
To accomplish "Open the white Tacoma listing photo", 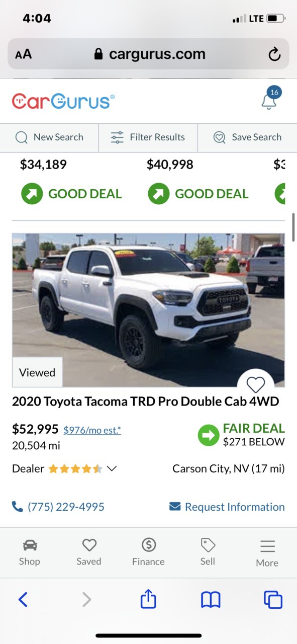I will 148,310.
